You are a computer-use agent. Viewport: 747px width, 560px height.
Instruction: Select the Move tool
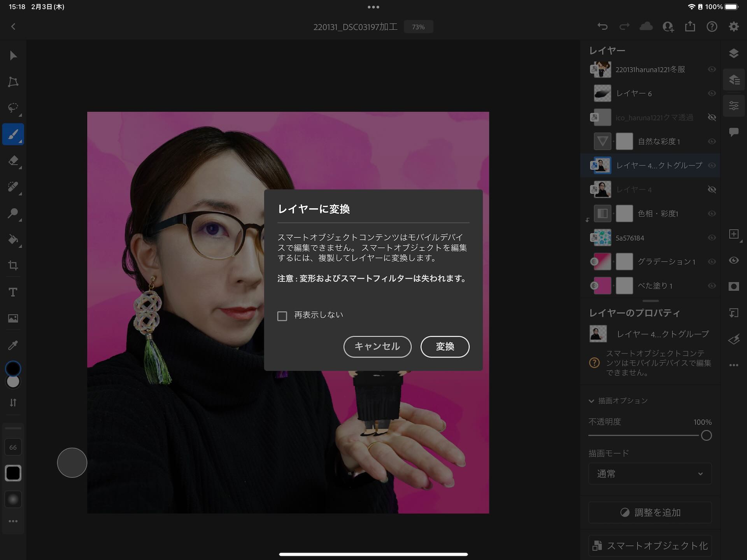pos(13,56)
